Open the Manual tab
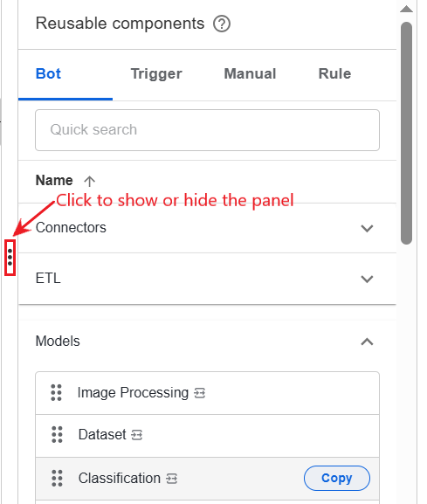This screenshot has height=504, width=427. coord(250,74)
